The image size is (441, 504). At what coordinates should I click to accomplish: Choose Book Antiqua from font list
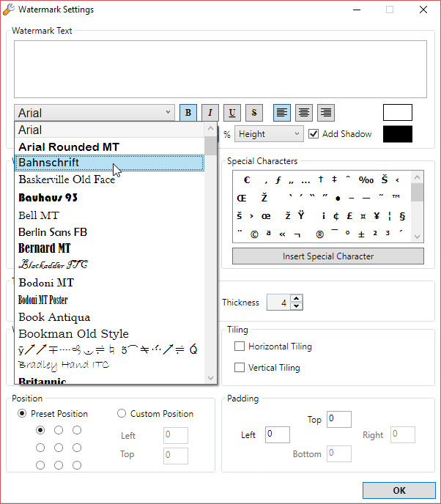[x=110, y=317]
